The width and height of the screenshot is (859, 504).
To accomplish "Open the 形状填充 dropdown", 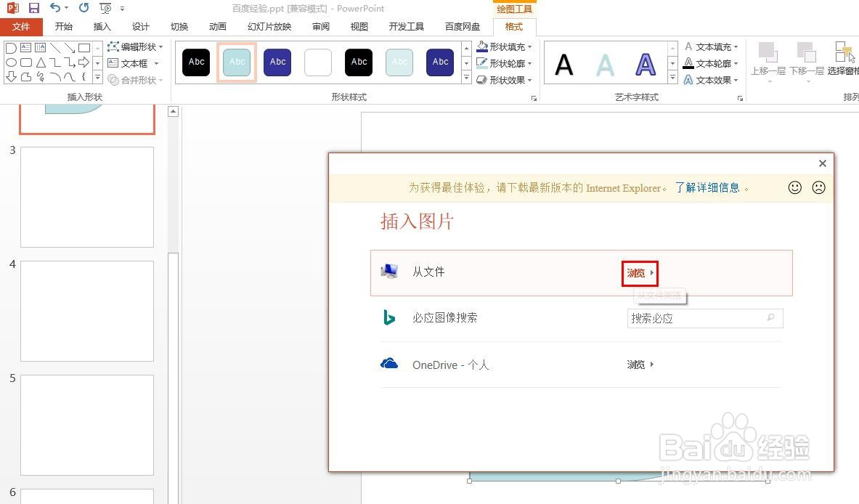I will (504, 47).
